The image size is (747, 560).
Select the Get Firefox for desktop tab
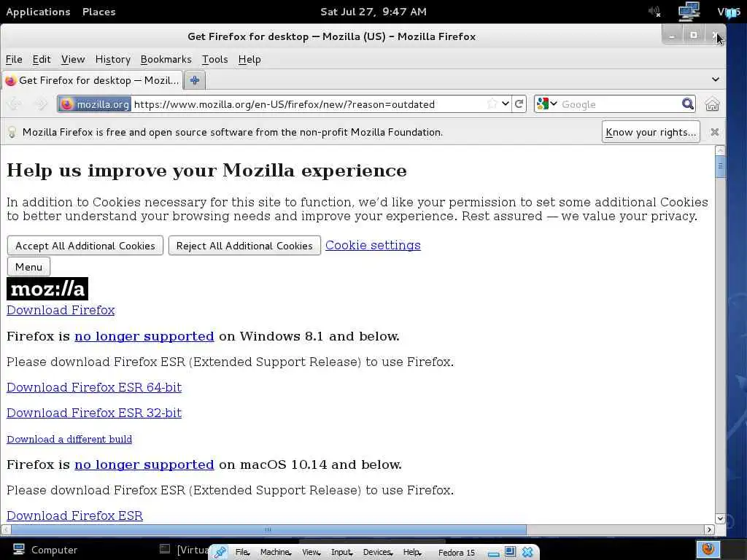93,80
